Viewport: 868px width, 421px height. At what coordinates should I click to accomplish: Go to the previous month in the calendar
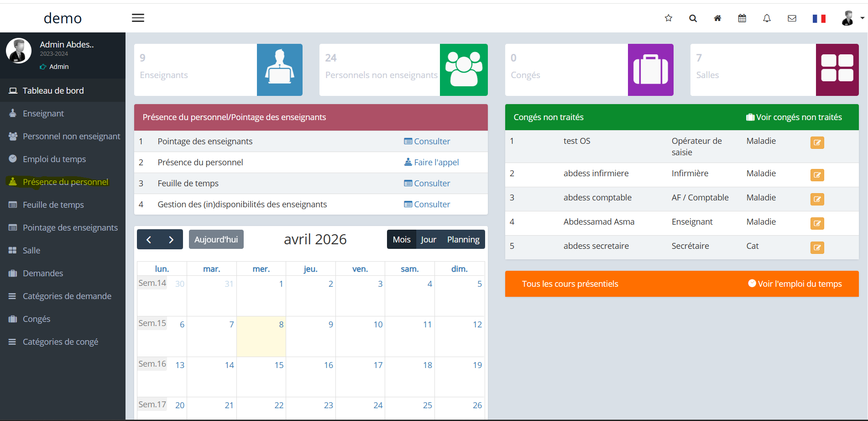click(148, 239)
